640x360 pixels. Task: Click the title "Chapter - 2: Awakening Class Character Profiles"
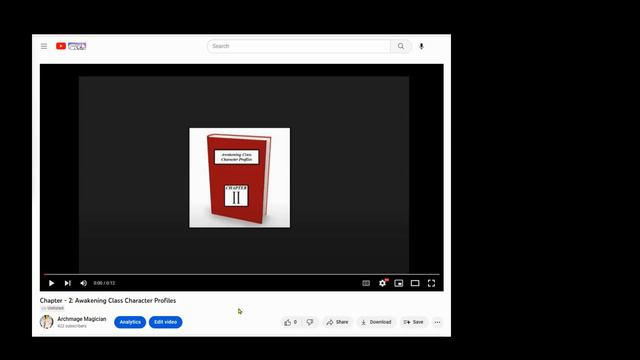point(108,300)
